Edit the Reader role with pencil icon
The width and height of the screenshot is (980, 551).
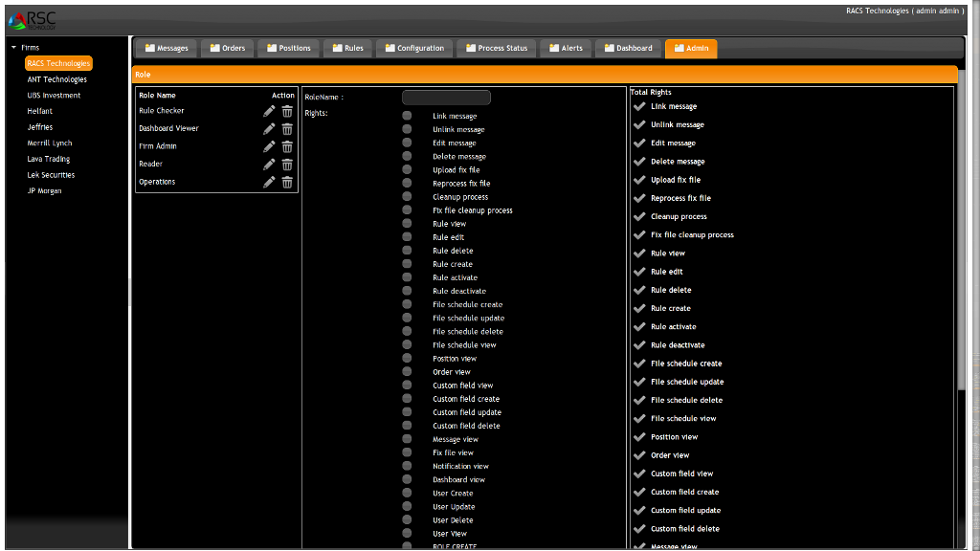pyautogui.click(x=269, y=164)
